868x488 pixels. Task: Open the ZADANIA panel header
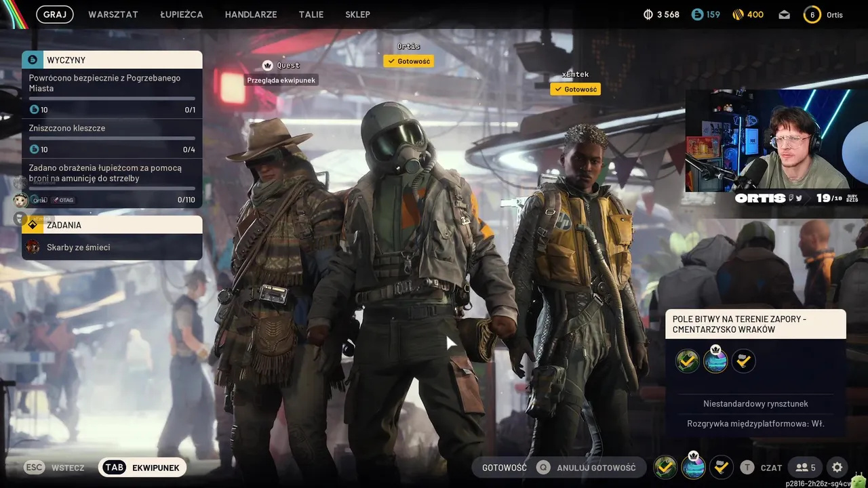coord(112,225)
